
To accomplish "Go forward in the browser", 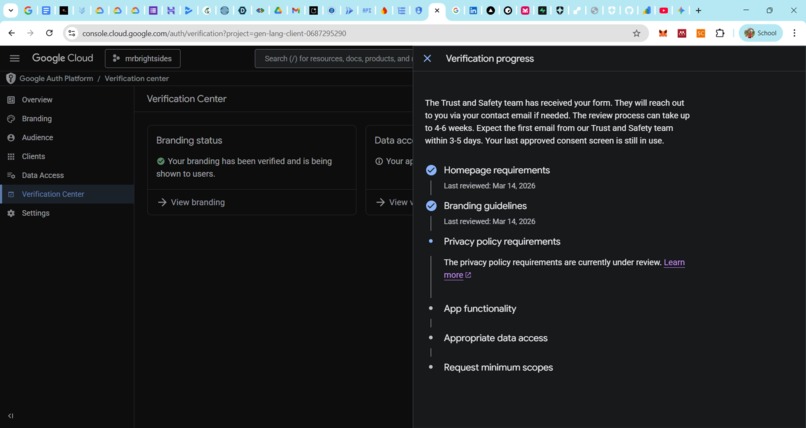I will coord(30,33).
